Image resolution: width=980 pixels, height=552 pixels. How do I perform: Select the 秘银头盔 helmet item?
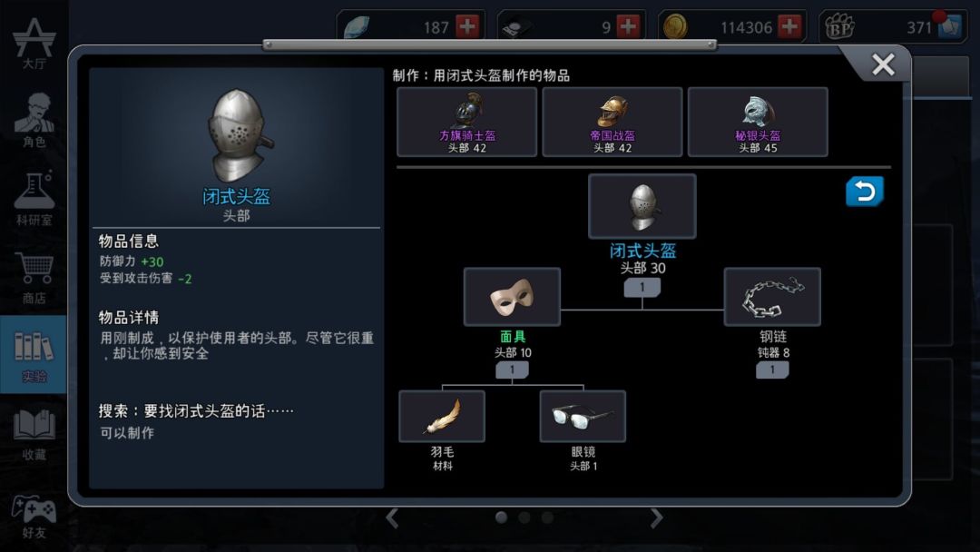point(758,122)
